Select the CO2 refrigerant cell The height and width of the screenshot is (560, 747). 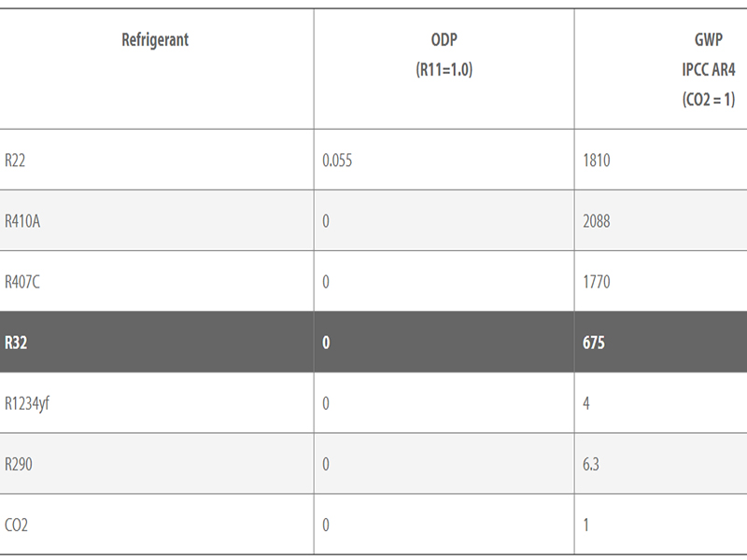(x=16, y=525)
